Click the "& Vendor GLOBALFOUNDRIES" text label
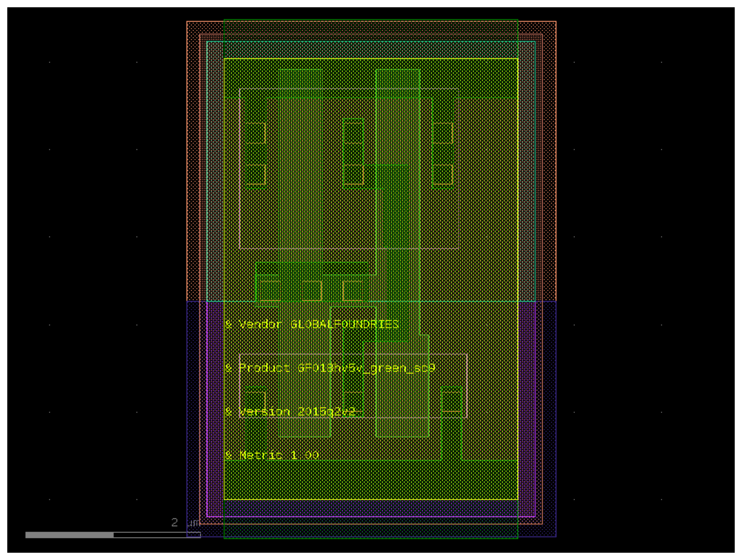Image resolution: width=742 pixels, height=560 pixels. 312,324
